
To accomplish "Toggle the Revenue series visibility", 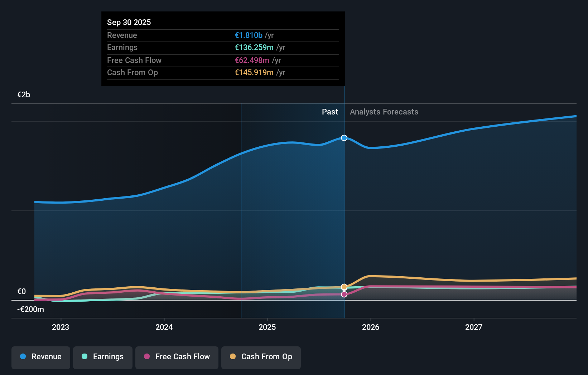I will tap(40, 357).
